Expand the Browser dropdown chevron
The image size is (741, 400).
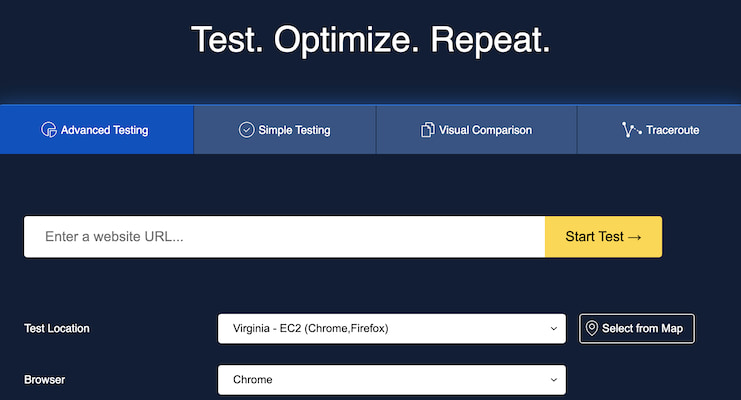point(553,380)
